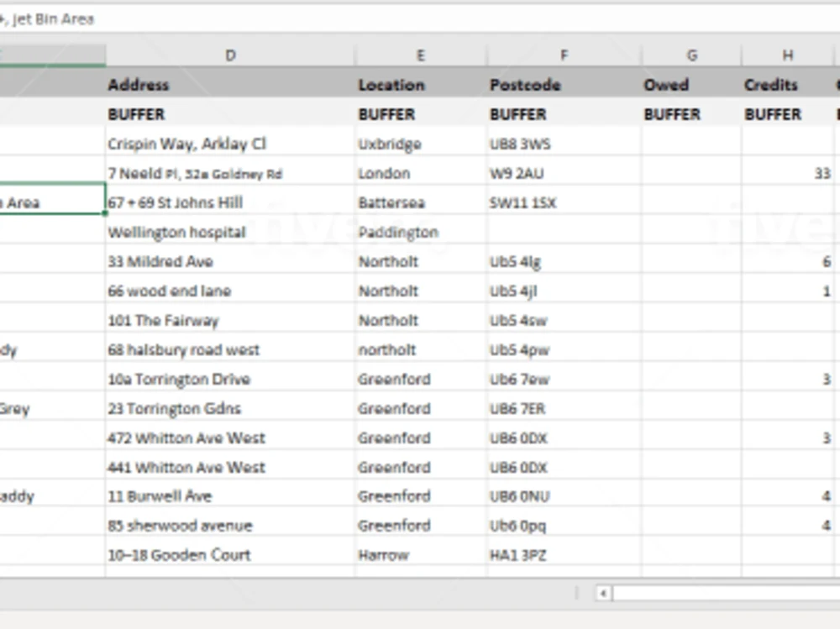
Task: Click the horizontal scrollbar left arrow
Action: click(x=604, y=593)
